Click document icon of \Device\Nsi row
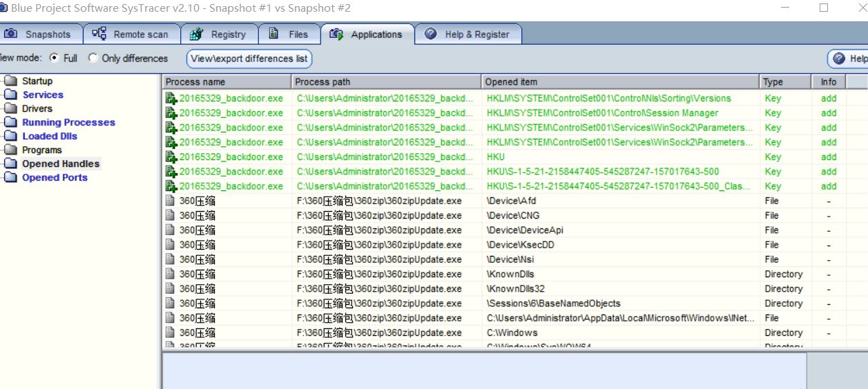Image resolution: width=868 pixels, height=389 pixels. click(x=171, y=259)
